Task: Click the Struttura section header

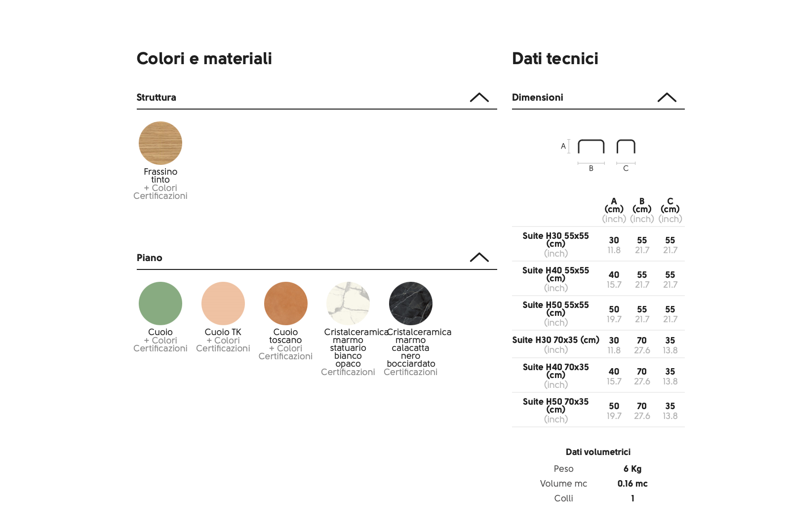Action: [157, 97]
